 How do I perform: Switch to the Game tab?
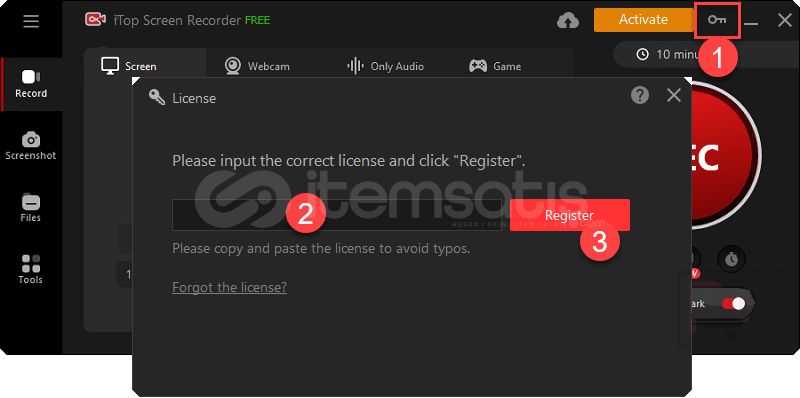pos(495,66)
